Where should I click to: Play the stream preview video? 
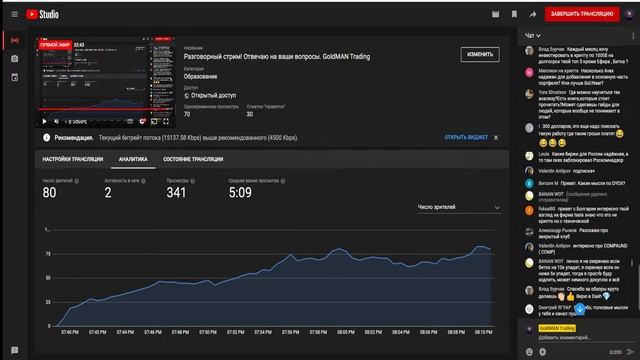point(44,121)
